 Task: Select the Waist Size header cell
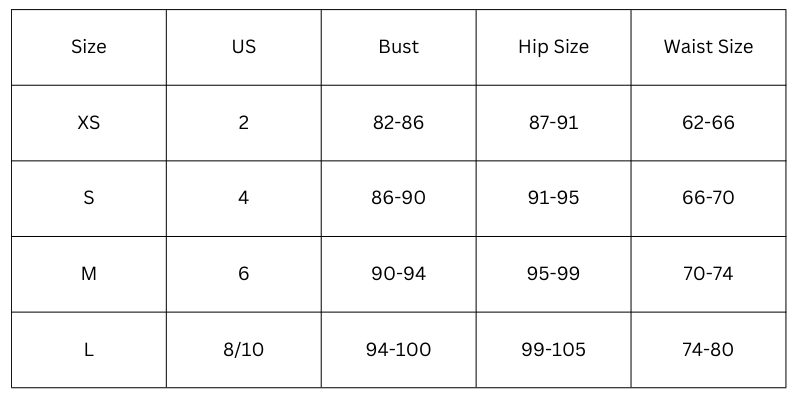click(x=708, y=47)
